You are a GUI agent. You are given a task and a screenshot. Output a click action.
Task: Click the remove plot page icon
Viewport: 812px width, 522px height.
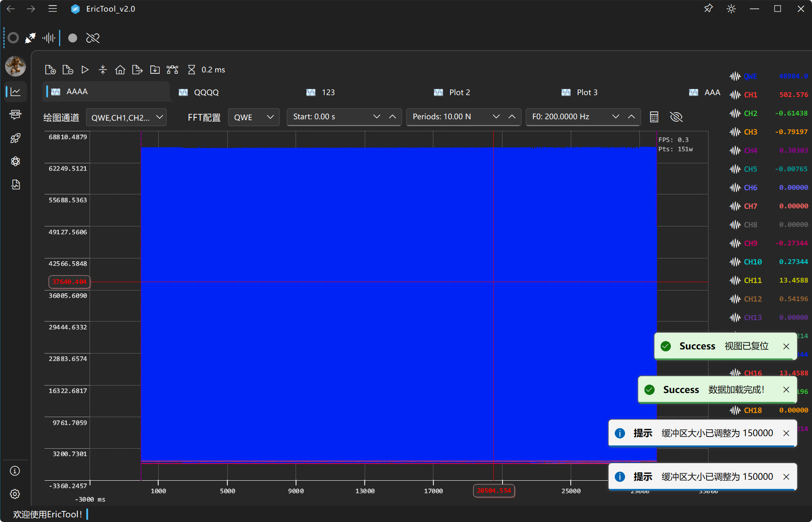(68, 70)
